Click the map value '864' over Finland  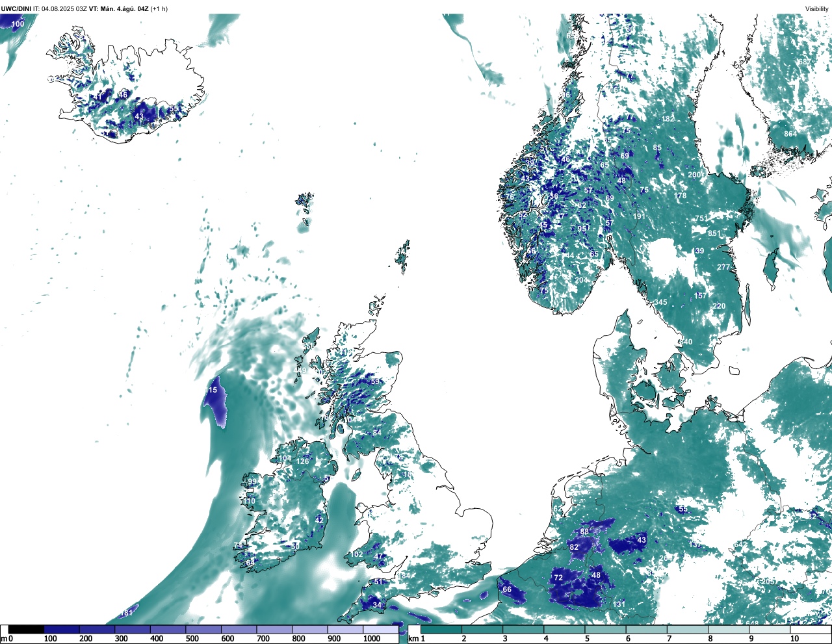790,134
